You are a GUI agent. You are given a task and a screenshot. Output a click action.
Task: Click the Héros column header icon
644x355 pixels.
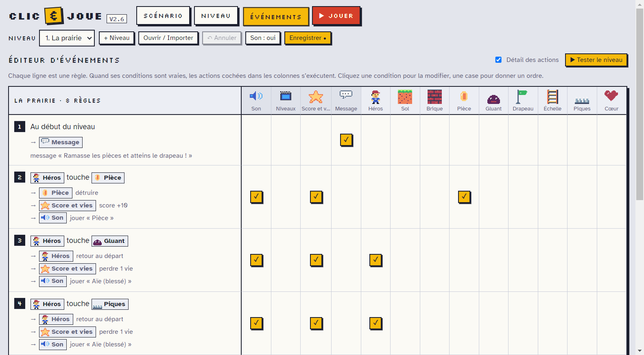(x=375, y=97)
